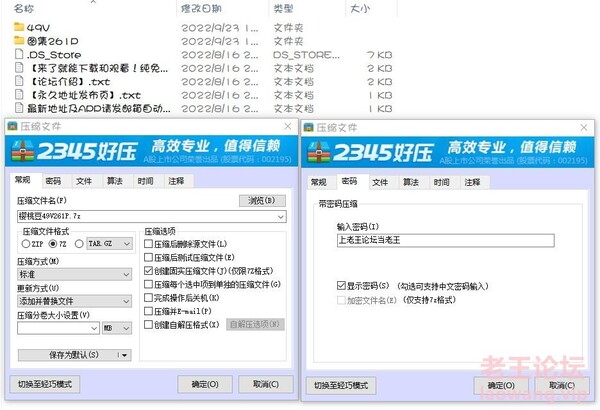The width and height of the screenshot is (600, 410).
Task: Enable 完成操作后关机(K) checkbox
Action: (148, 297)
